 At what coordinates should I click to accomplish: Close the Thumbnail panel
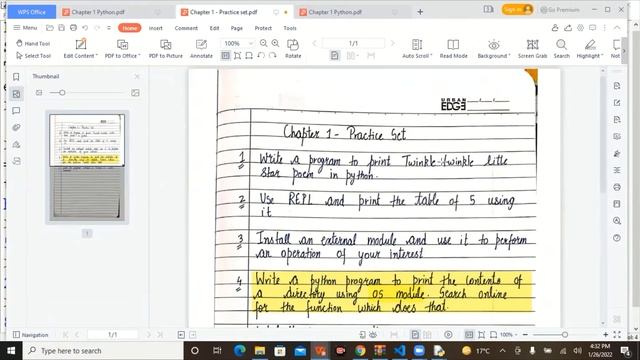(137, 76)
